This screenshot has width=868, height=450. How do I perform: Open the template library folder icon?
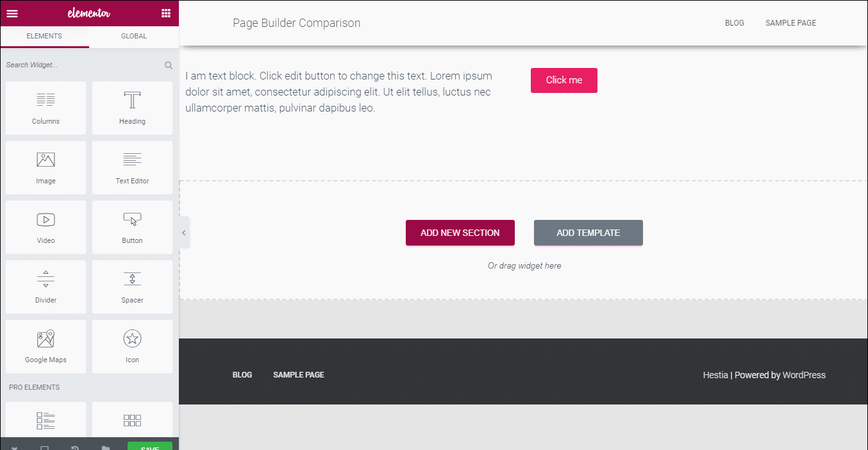[x=106, y=446]
